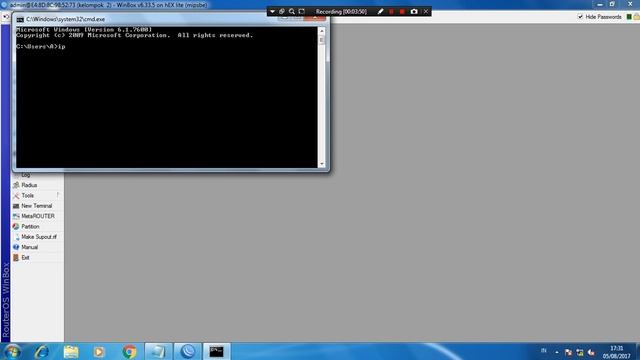Image resolution: width=640 pixels, height=360 pixels.
Task: Open Windows Media Player from taskbar
Action: coord(99,351)
